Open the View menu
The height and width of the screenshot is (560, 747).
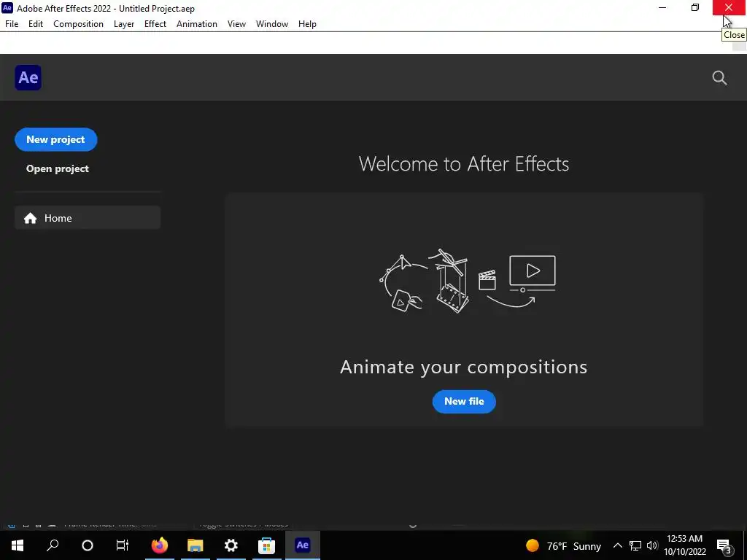[237, 24]
